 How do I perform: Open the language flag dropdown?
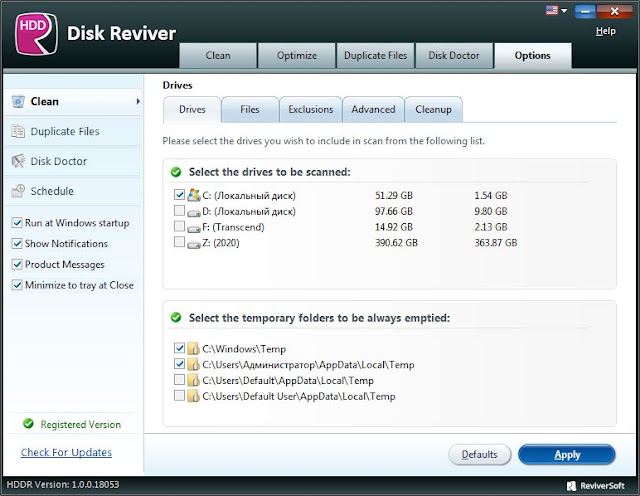click(x=556, y=10)
